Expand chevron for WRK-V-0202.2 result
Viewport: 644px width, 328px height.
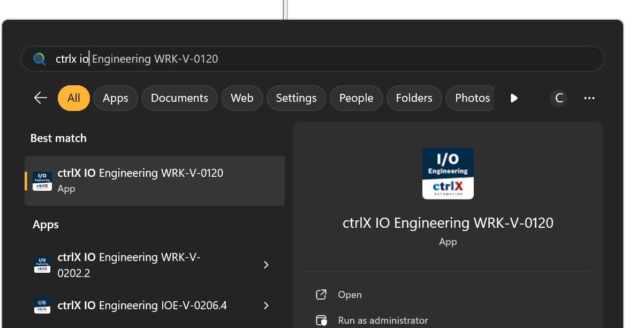click(266, 265)
